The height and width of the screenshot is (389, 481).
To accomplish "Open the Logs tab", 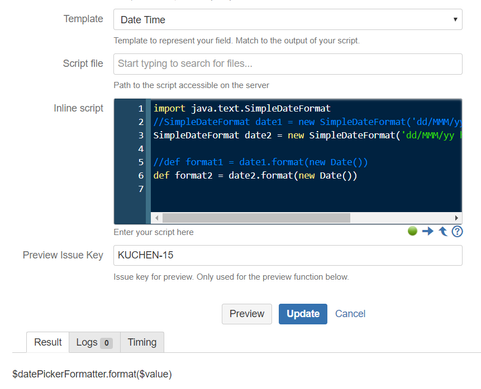I will click(94, 342).
